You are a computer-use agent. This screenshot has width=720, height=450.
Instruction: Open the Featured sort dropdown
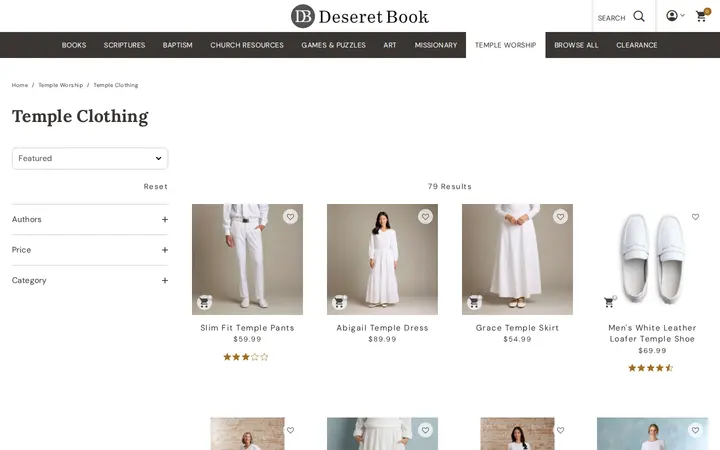pos(90,158)
